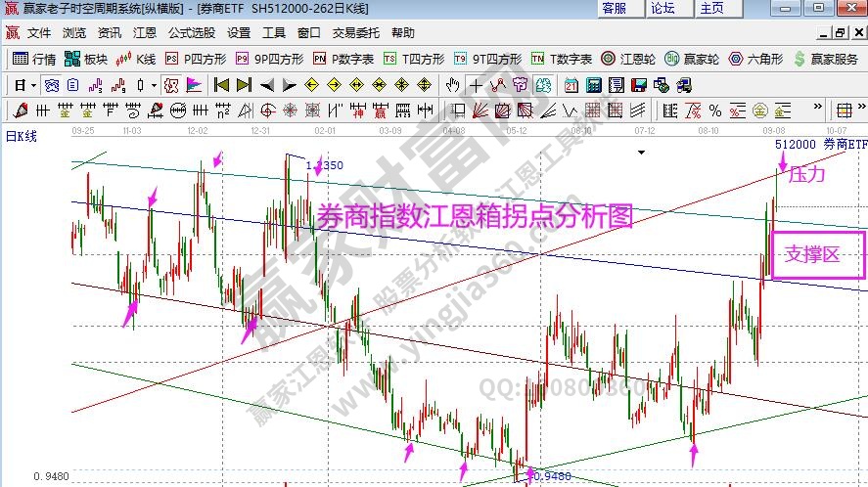Select the percent sign drawing tool

[715, 110]
